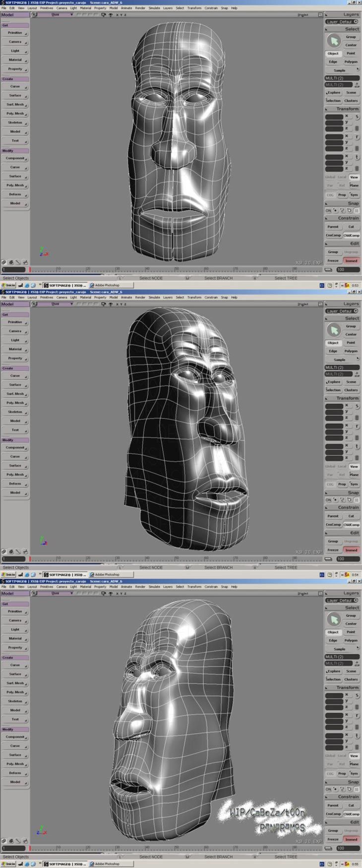Open the Render menu in top XSI window
The width and height of the screenshot is (362, 868).
coord(140,8)
